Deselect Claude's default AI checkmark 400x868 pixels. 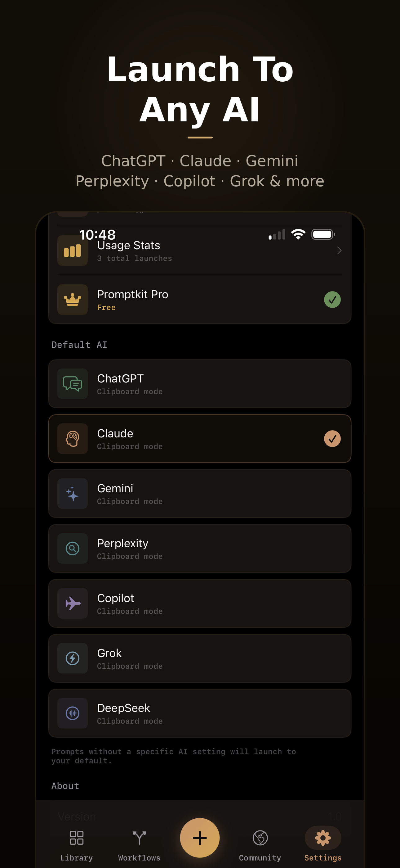click(x=332, y=438)
